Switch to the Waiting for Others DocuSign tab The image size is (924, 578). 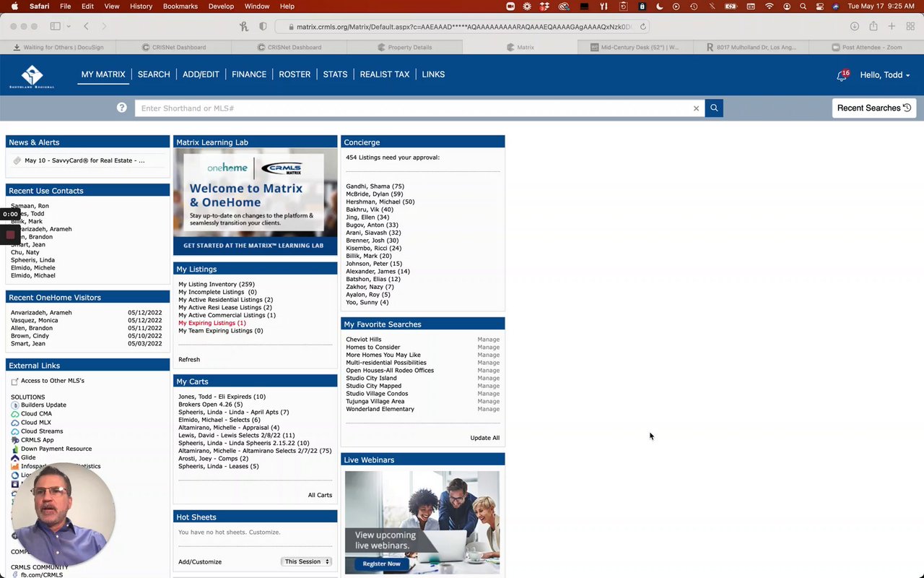[x=58, y=47]
